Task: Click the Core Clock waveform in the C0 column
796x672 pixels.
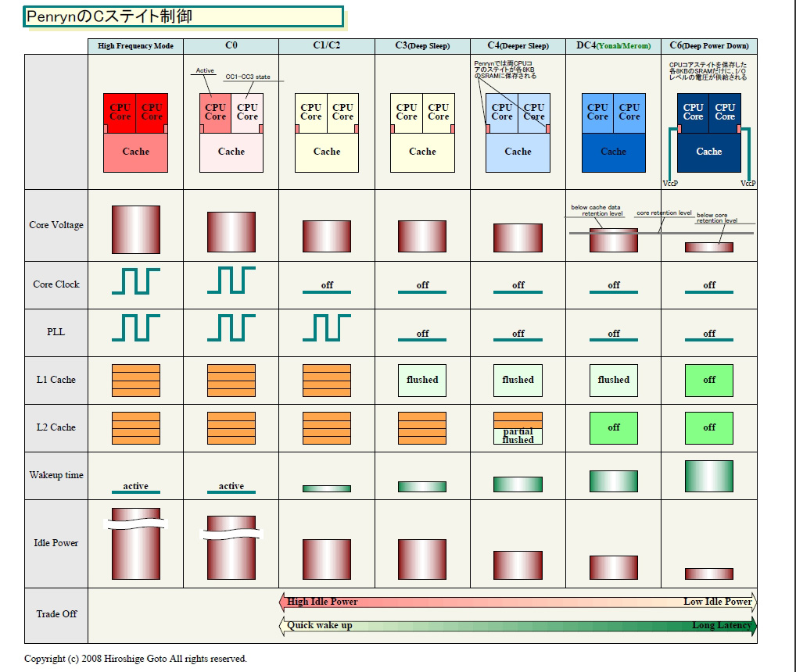Action: (x=231, y=280)
